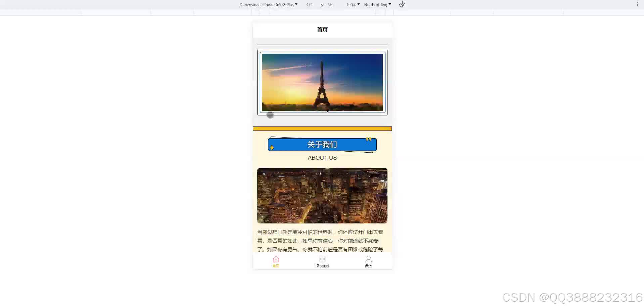Click paragraph line starting 了。如果你有勇气
Image resolution: width=644 pixels, height=308 pixels.
(x=320, y=249)
